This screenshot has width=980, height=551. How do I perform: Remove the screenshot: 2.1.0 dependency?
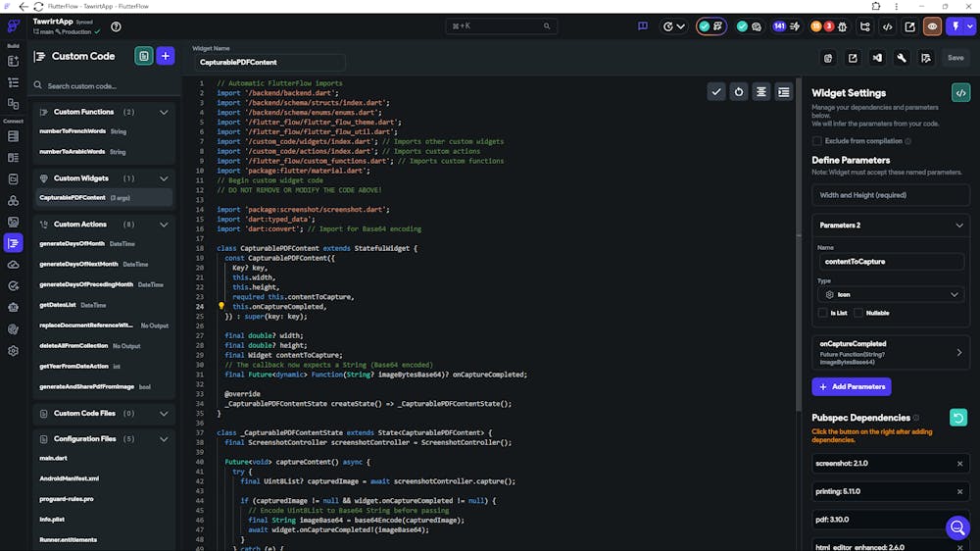pos(960,464)
